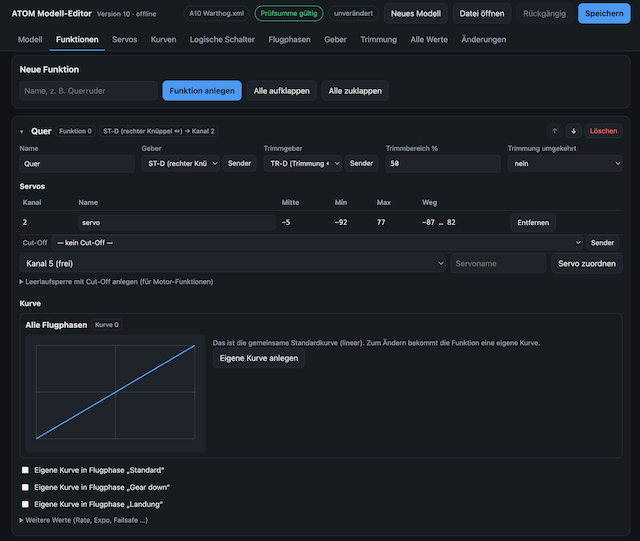Click the Kanal value 2

coord(25,223)
